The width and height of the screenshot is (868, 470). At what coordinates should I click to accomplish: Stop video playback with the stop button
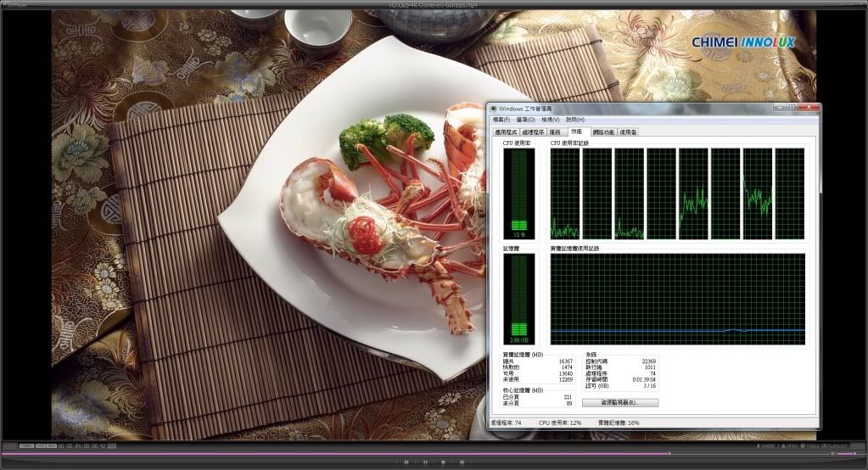click(x=443, y=462)
